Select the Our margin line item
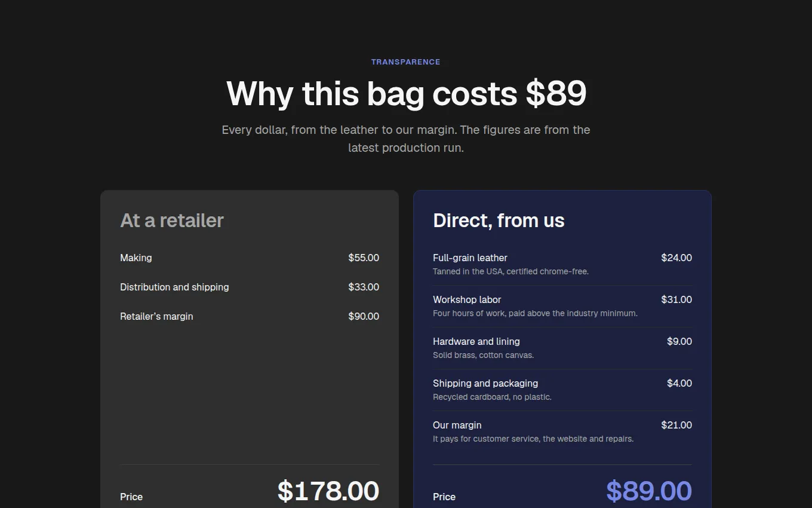 point(562,432)
